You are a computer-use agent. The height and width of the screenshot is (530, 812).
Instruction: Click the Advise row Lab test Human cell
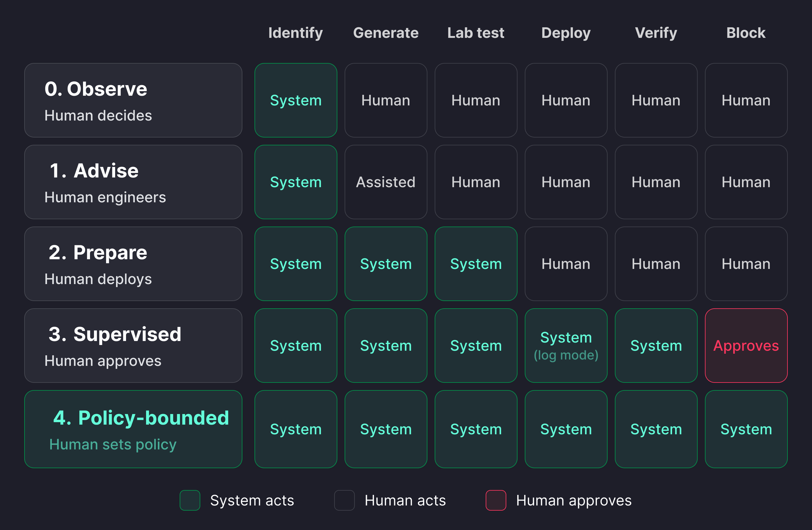coord(476,182)
